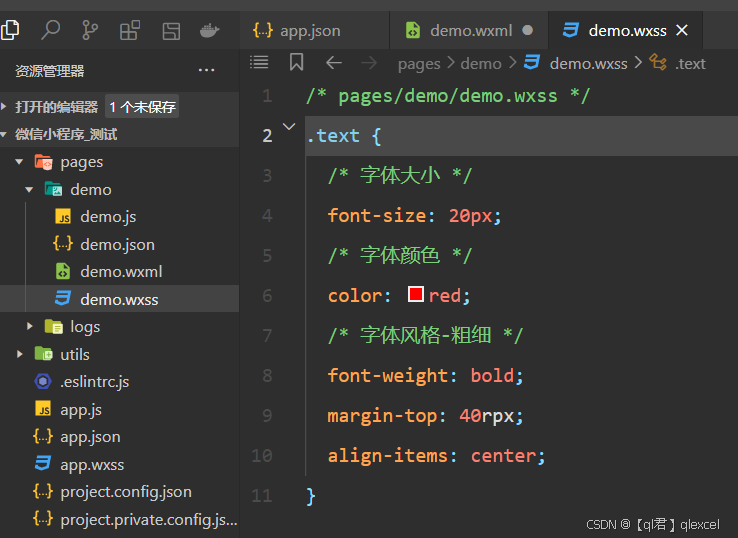This screenshot has height=538, width=738.
Task: Click the demo.wxss breadcrumb
Action: pos(588,64)
